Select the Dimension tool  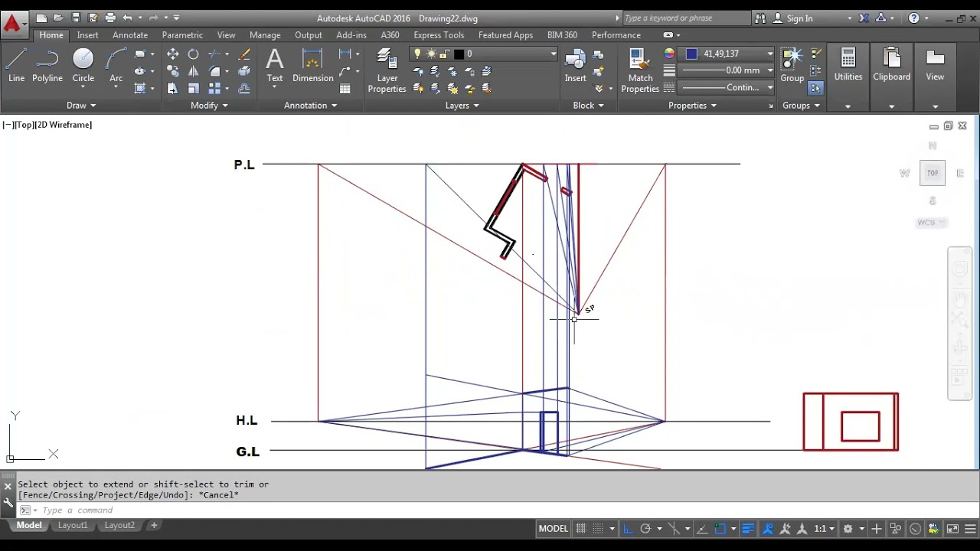(x=312, y=66)
